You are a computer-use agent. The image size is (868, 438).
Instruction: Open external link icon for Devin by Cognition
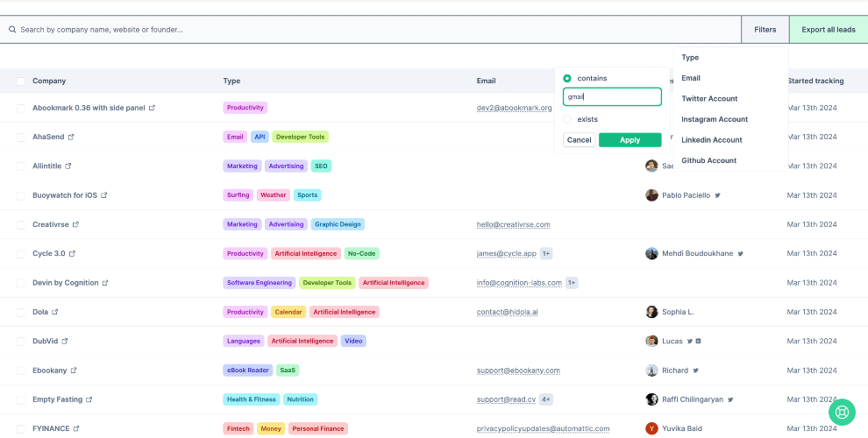105,283
